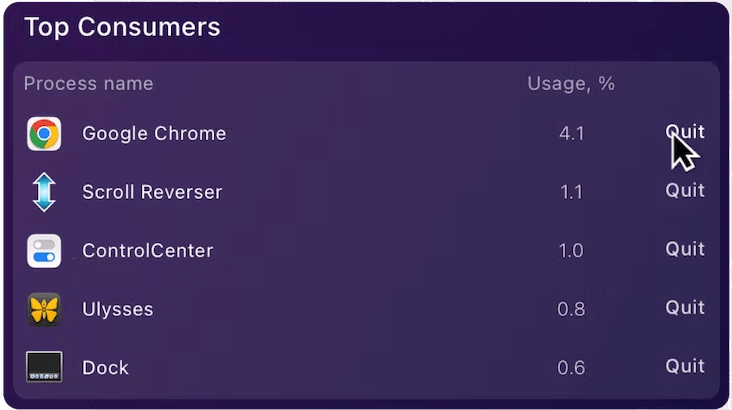
Task: Select the Scroll Reverser process name
Action: pos(152,192)
